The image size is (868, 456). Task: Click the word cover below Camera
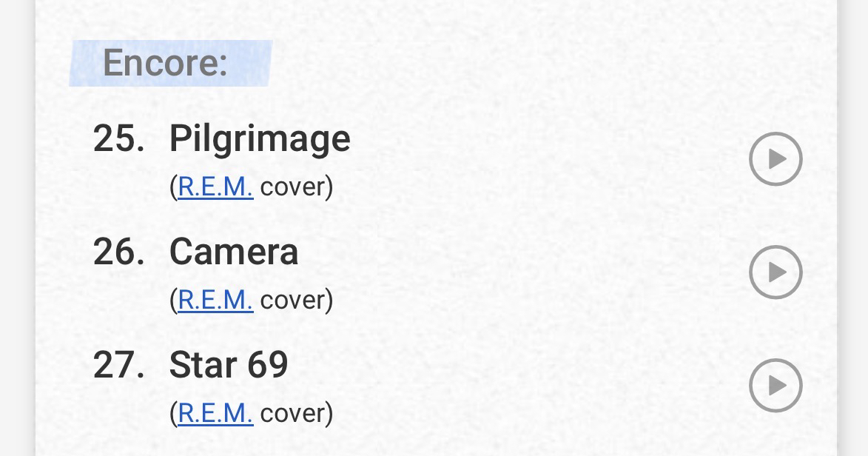[x=293, y=300]
